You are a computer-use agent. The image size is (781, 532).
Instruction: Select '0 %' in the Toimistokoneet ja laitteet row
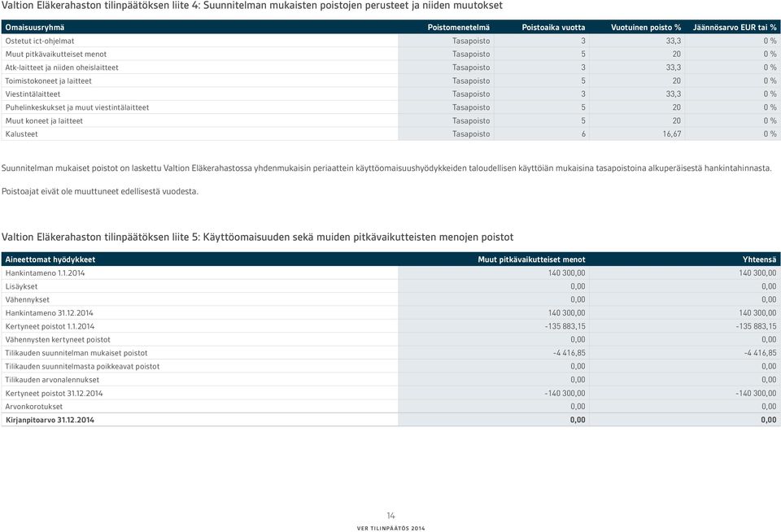click(770, 81)
